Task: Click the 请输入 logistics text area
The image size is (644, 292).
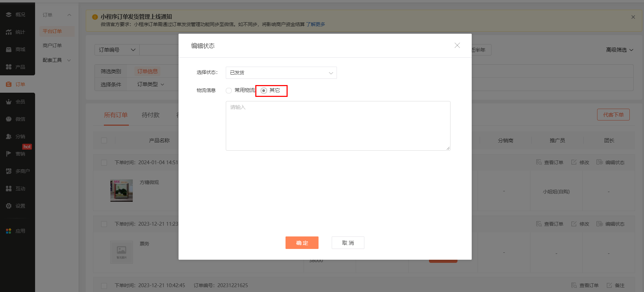Action: (x=338, y=126)
